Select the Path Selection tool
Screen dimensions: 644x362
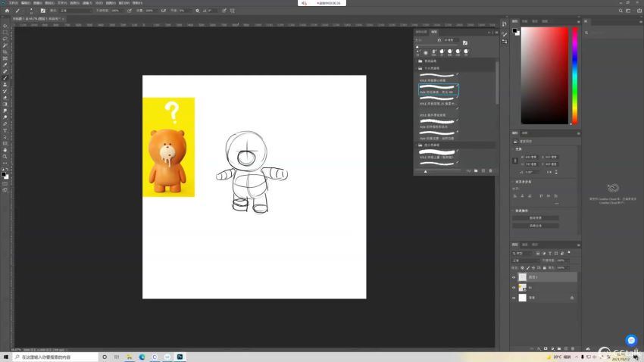point(5,137)
